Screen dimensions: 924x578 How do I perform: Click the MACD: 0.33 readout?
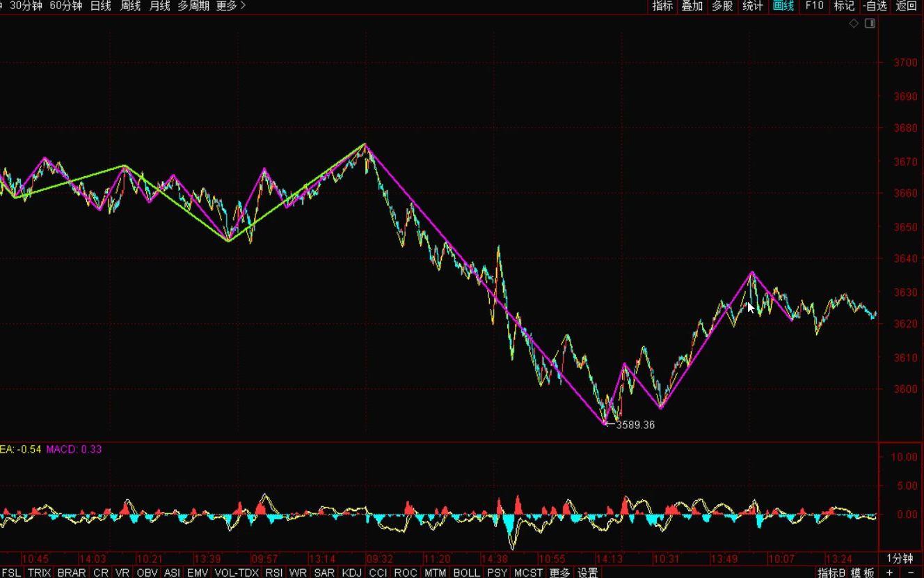(x=74, y=449)
